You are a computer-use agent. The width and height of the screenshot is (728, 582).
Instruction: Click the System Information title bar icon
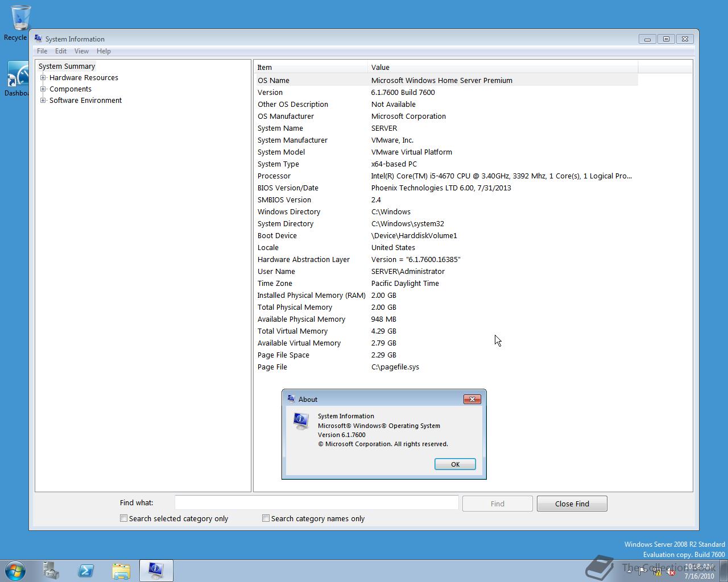(x=38, y=39)
